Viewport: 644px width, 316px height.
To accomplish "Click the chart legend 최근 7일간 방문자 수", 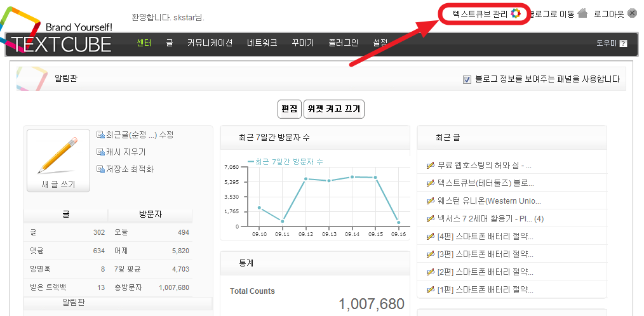I will pyautogui.click(x=285, y=162).
